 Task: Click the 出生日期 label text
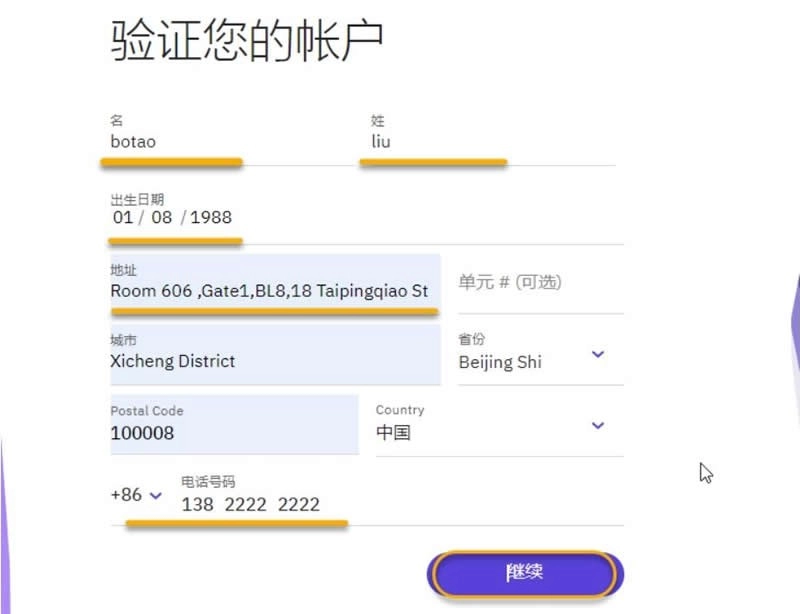tap(137, 199)
